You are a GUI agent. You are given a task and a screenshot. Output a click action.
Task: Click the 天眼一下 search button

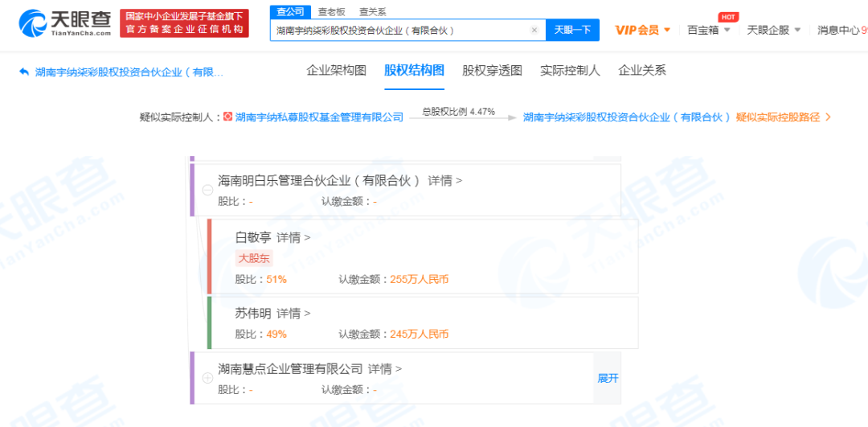pyautogui.click(x=572, y=30)
